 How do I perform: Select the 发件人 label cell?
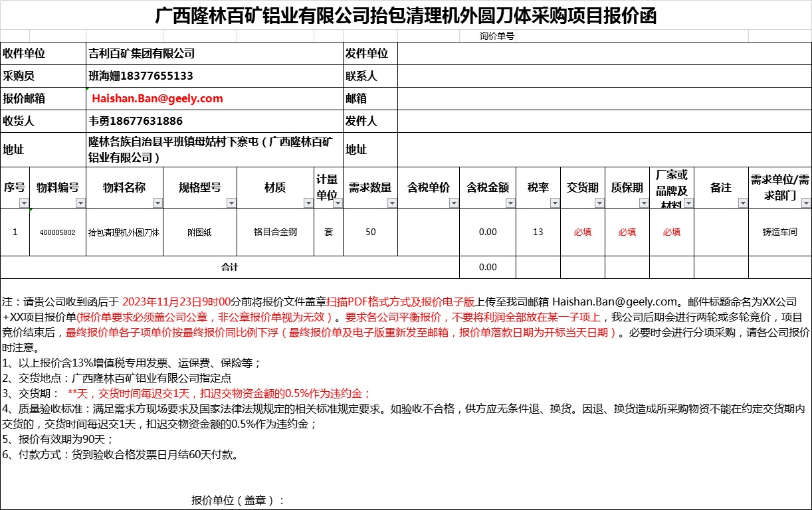click(370, 121)
